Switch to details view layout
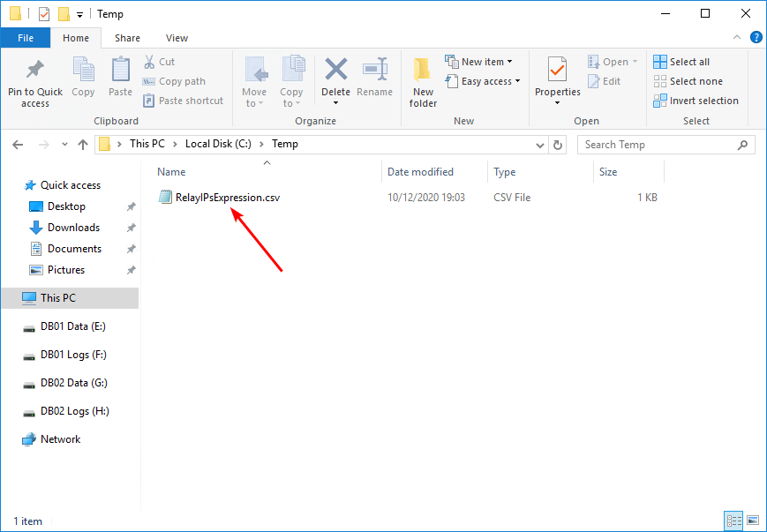The image size is (767, 532). (733, 521)
